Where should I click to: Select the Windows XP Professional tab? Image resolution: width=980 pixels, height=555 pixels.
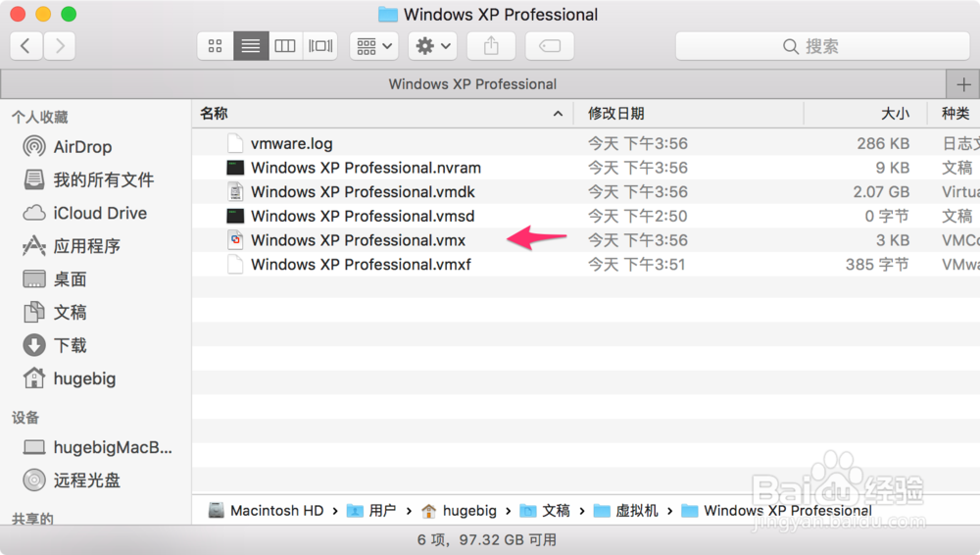click(x=472, y=84)
